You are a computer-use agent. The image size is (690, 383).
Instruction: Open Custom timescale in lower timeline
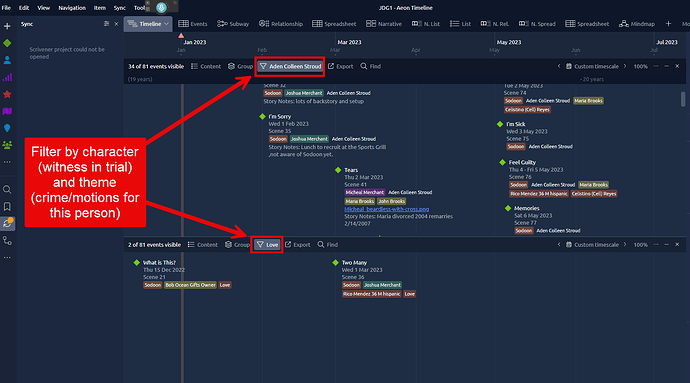[592, 245]
